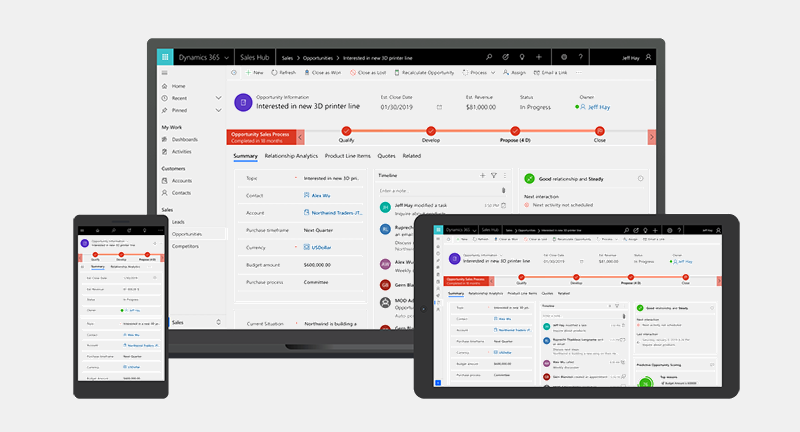Image resolution: width=800 pixels, height=432 pixels.
Task: Add a timeline entry with the plus icon
Action: 482,175
